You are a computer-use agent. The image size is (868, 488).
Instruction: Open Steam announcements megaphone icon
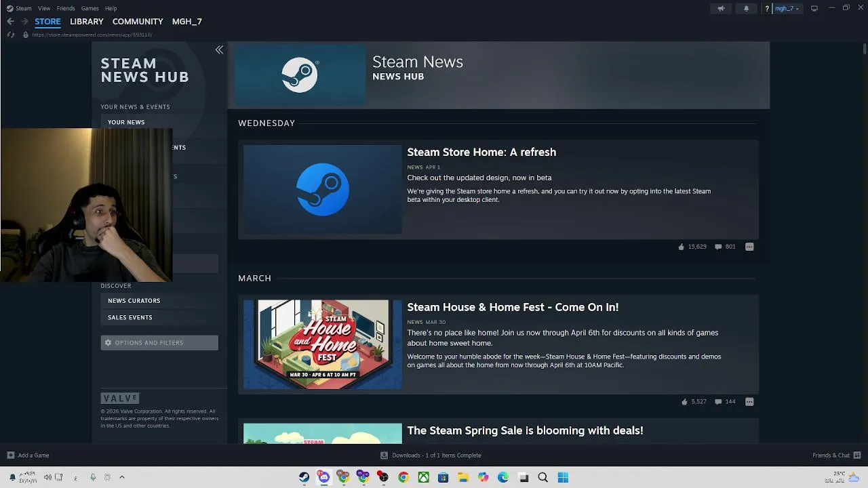(x=721, y=8)
